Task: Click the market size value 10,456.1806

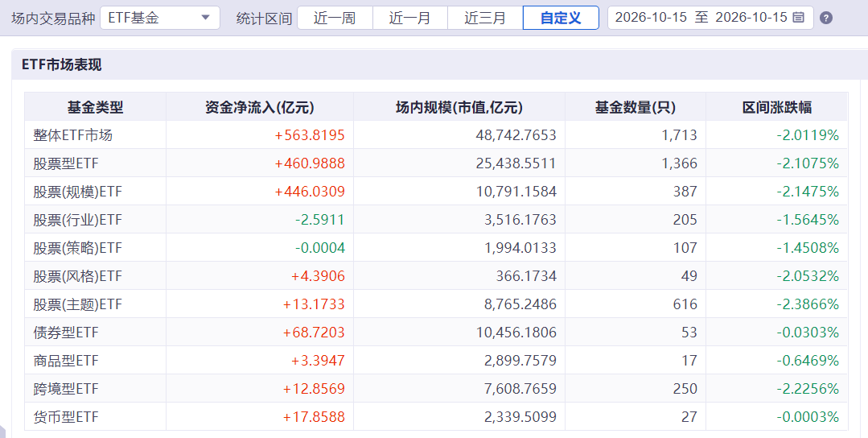Action: point(516,333)
